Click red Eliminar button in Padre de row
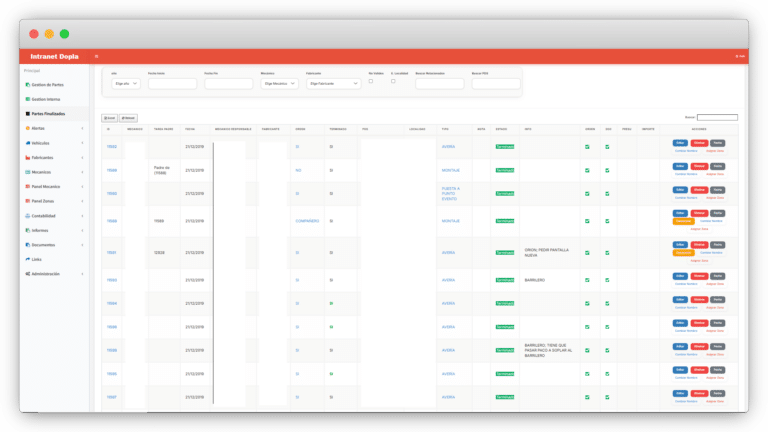This screenshot has width=768, height=432. click(699, 166)
